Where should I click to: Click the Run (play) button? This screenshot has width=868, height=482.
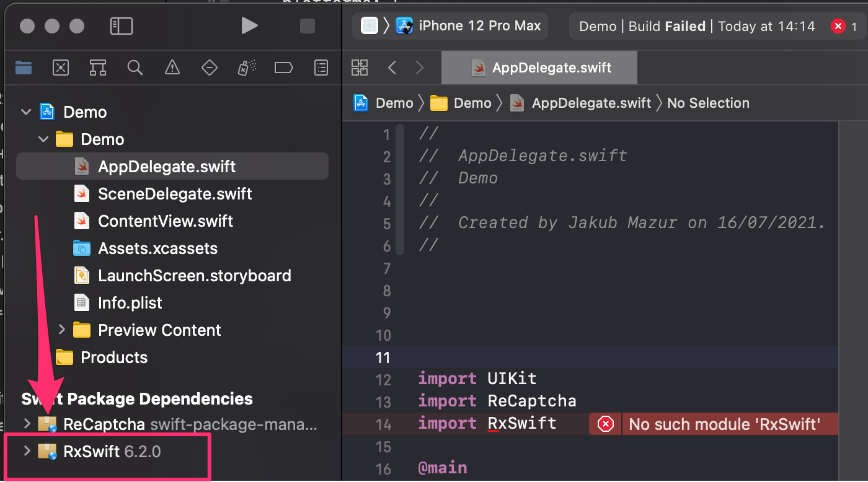coord(249,26)
